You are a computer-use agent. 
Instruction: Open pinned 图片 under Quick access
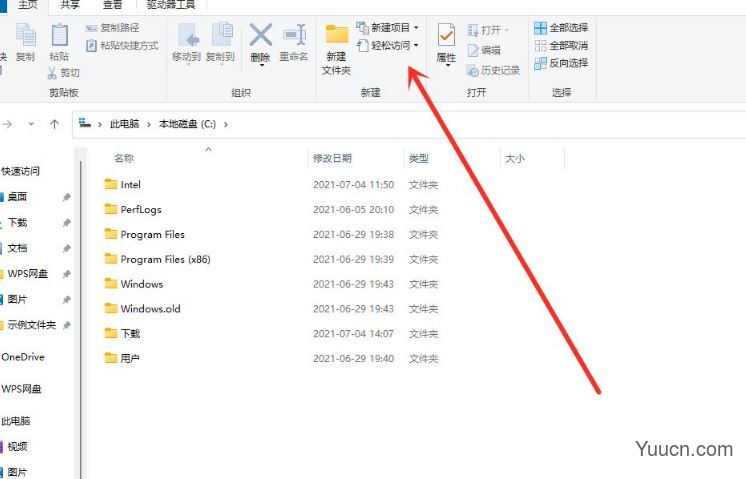(x=17, y=300)
